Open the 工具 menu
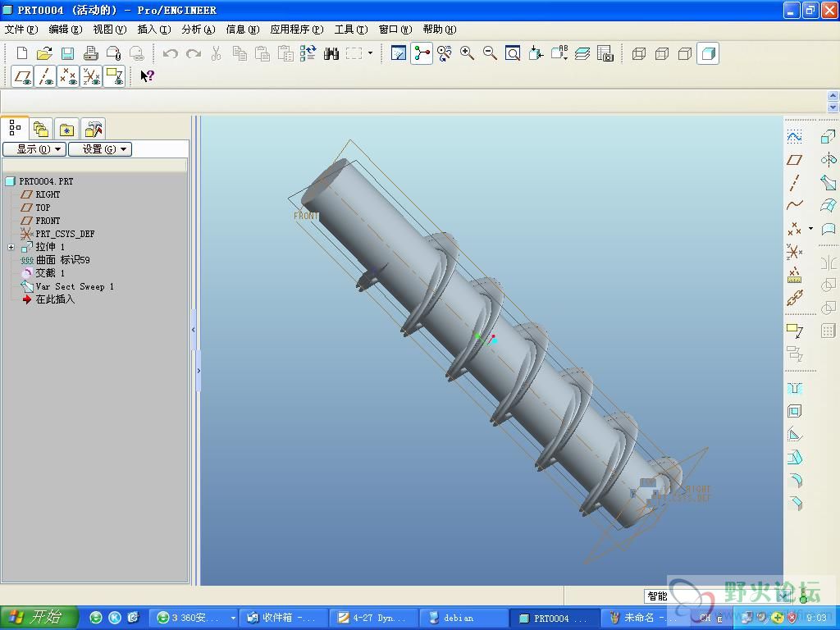Image resolution: width=840 pixels, height=630 pixels. (351, 30)
